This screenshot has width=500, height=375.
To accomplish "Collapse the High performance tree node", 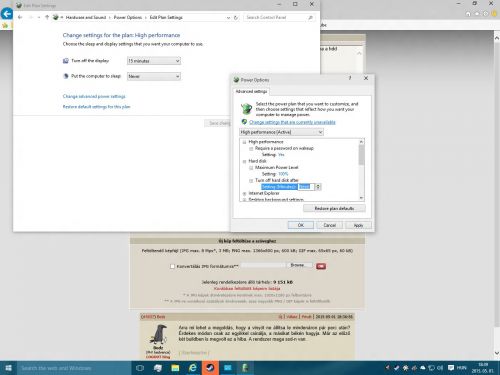I will click(x=244, y=142).
